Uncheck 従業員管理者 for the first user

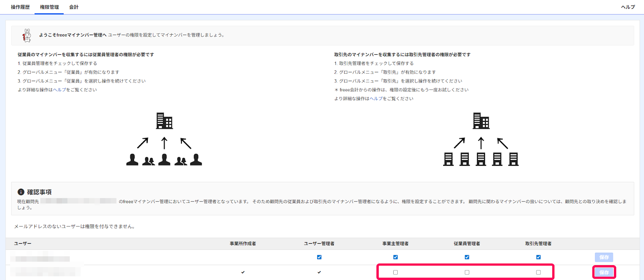467,257
